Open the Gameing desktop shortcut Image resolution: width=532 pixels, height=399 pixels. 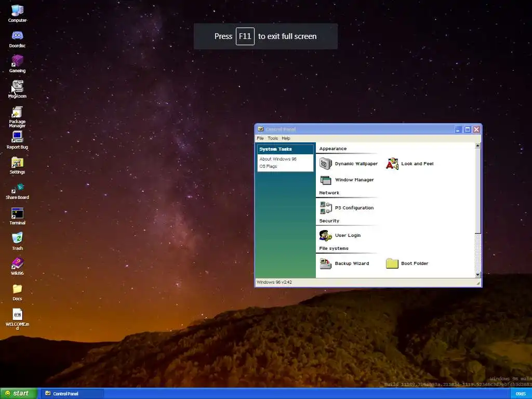(x=17, y=64)
